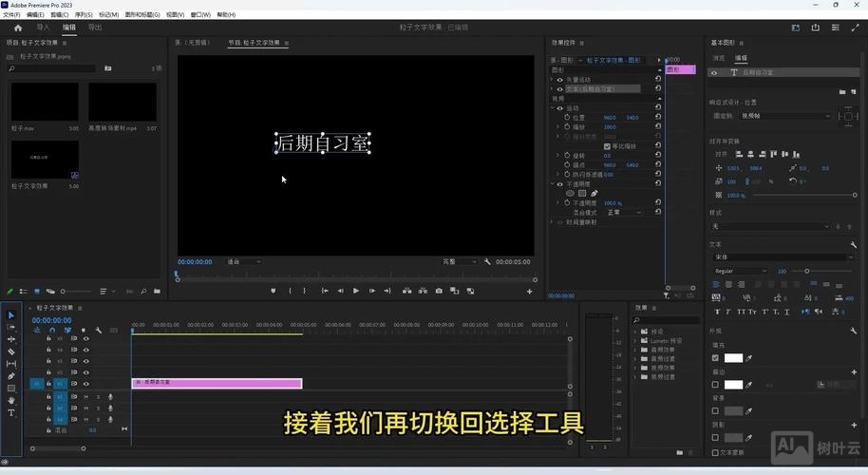Open workspaces icon at top right
Image resolution: width=868 pixels, height=475 pixels.
[x=796, y=28]
